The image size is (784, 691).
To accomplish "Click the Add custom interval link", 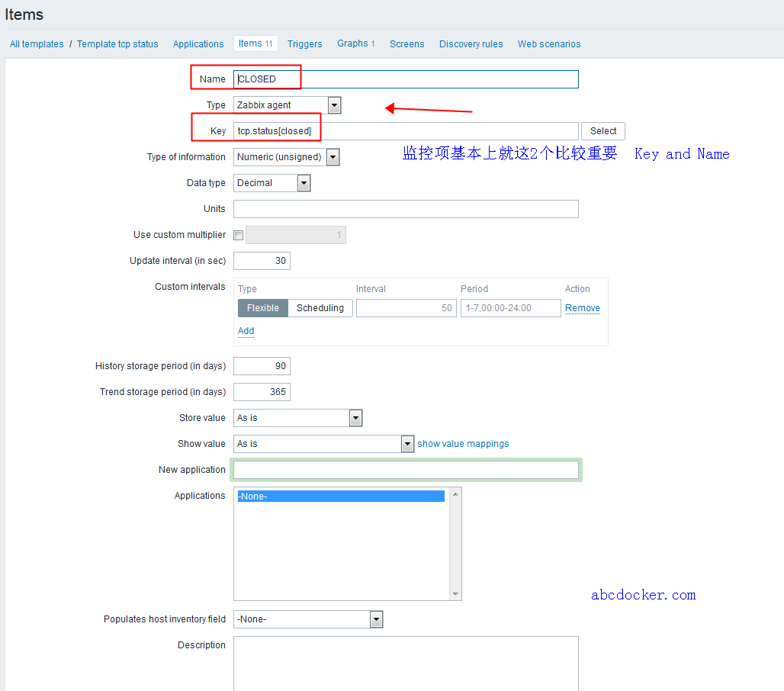I will tap(246, 331).
